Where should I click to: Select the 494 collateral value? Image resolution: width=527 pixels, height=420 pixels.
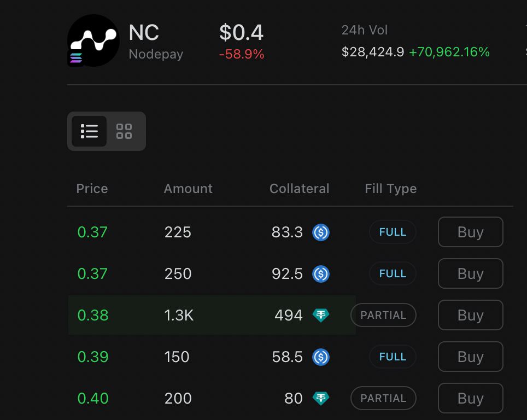tap(288, 315)
